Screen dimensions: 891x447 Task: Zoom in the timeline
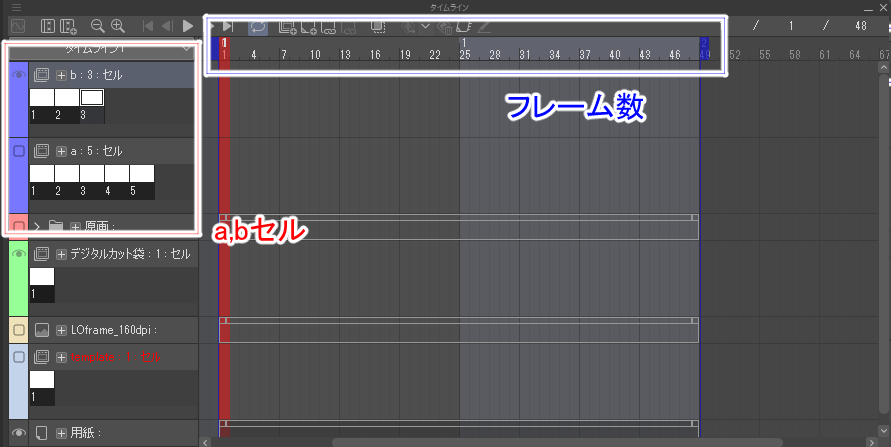click(x=118, y=26)
